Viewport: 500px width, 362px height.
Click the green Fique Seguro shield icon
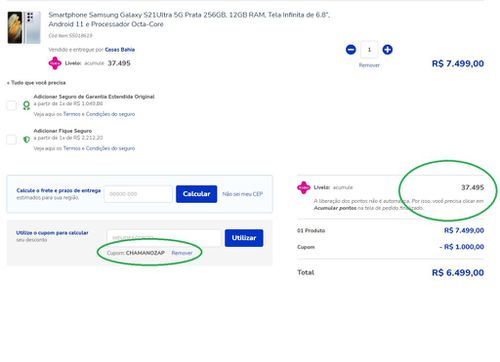(x=26, y=139)
